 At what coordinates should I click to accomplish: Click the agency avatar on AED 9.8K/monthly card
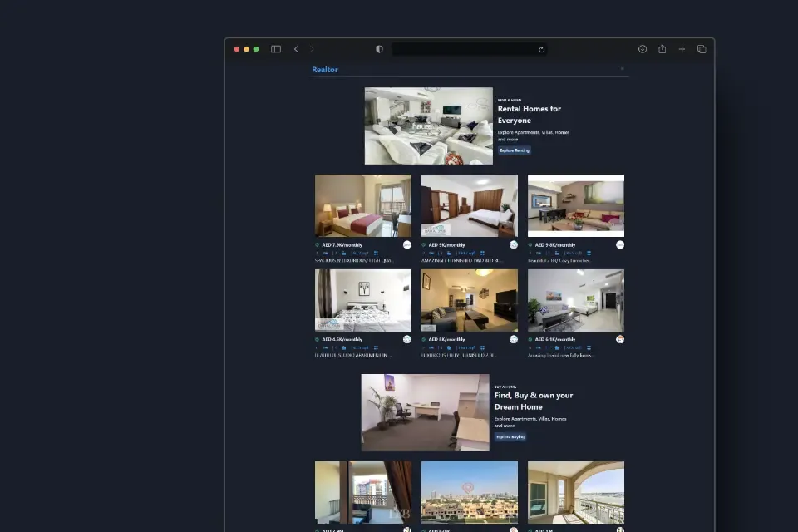[620, 245]
